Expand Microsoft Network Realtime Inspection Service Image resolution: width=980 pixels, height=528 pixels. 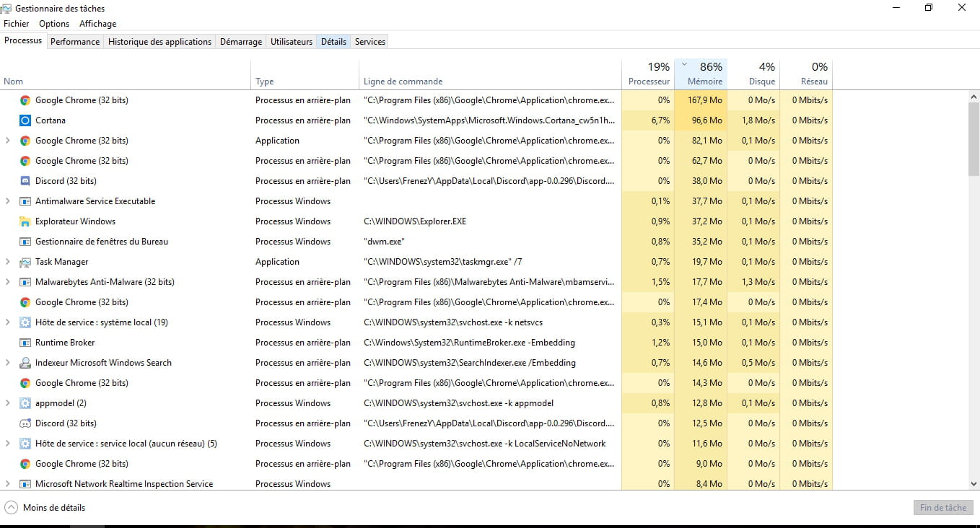(x=8, y=484)
